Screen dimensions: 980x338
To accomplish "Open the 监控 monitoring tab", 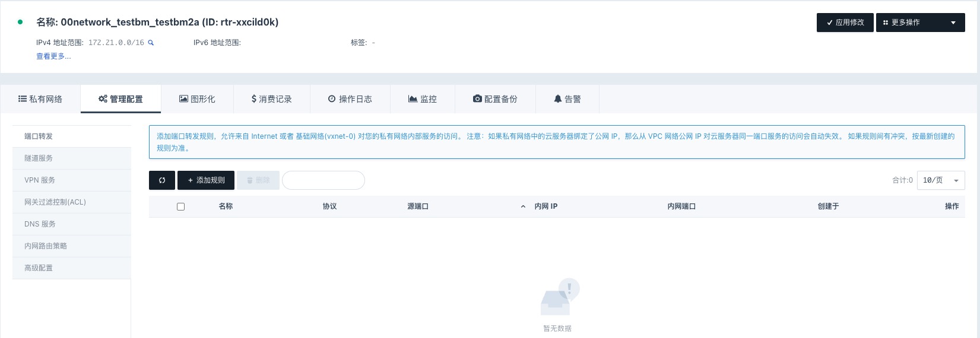I will [422, 99].
